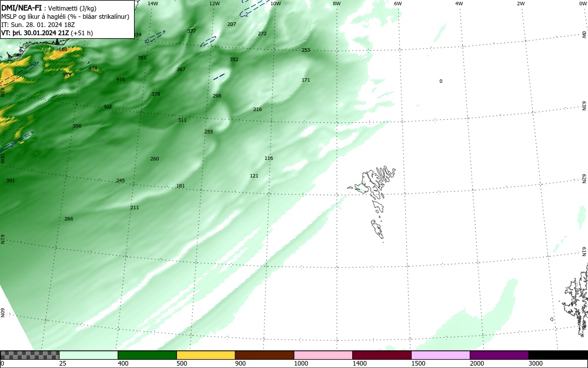Click the map value 298
The height and width of the screenshot is (368, 588).
point(217,96)
